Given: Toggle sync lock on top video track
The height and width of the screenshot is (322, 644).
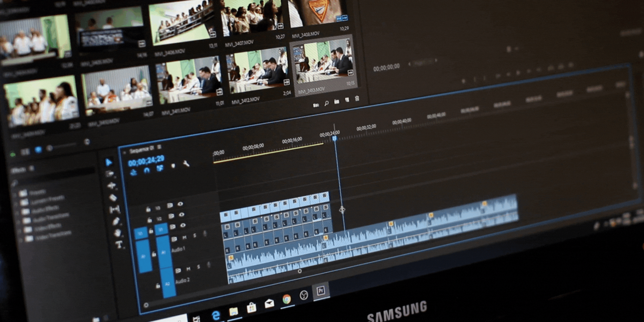Looking at the screenshot, I should pyautogui.click(x=170, y=206).
